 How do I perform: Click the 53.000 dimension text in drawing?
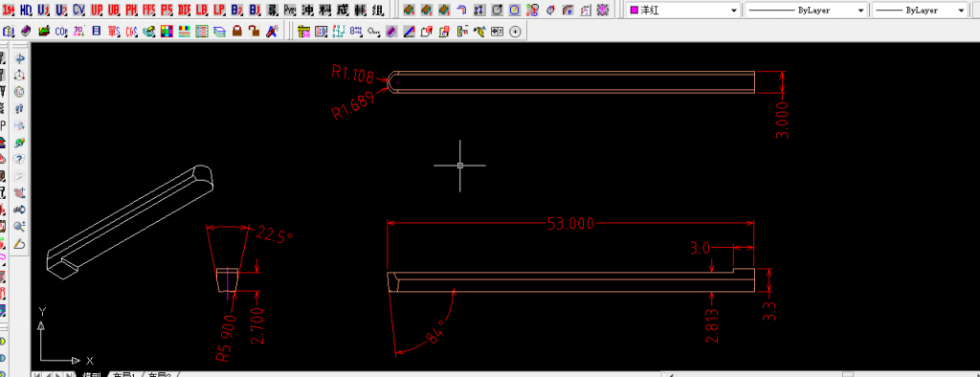570,224
